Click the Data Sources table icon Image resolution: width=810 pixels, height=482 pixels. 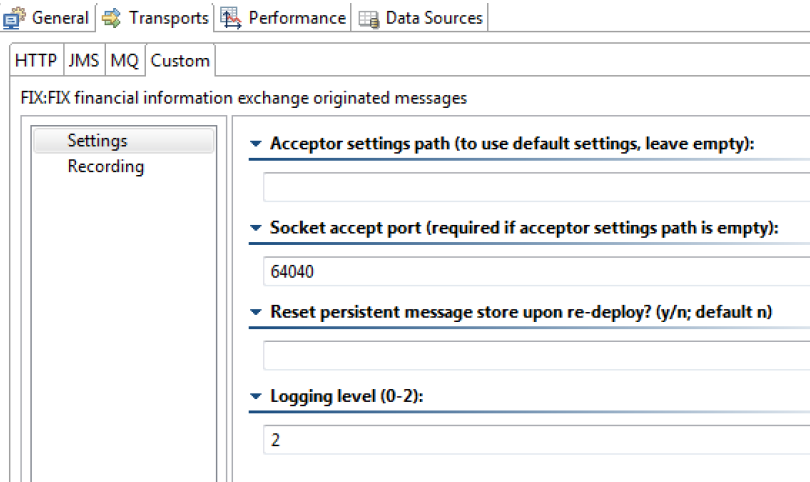point(369,19)
